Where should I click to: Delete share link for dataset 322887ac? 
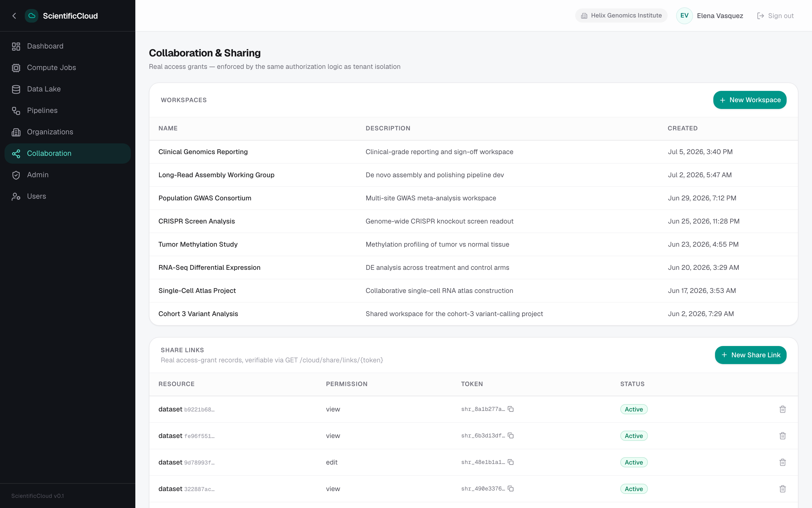(x=782, y=489)
